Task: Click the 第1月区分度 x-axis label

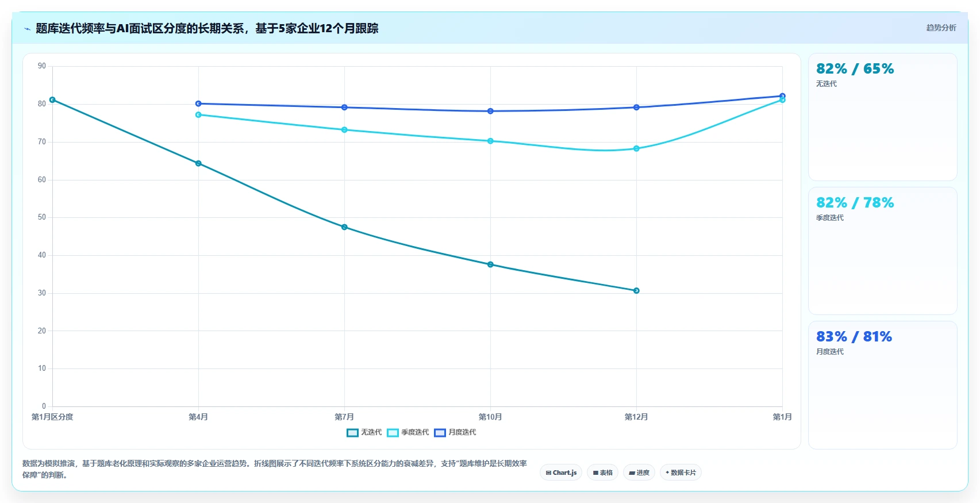Action: click(52, 417)
